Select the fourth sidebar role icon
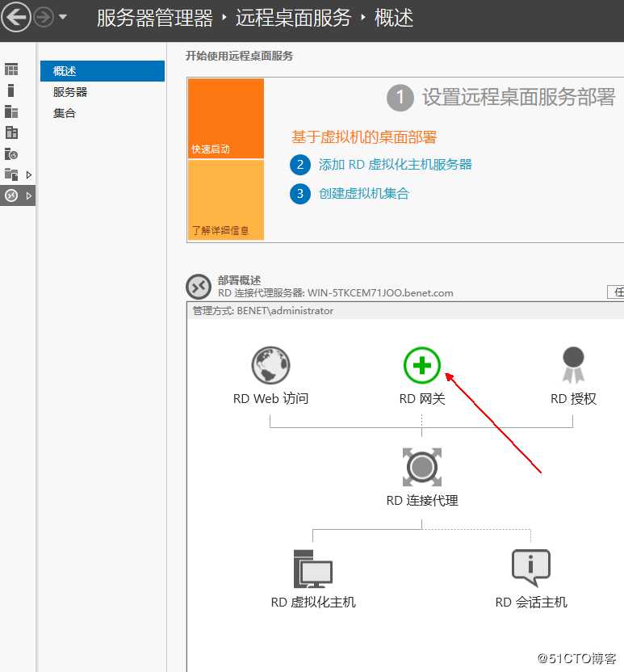 [11, 132]
